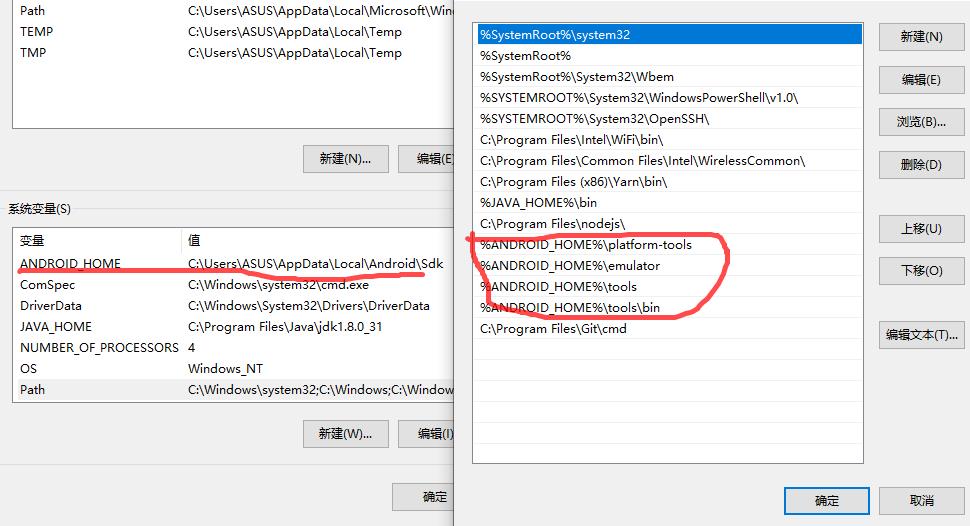The height and width of the screenshot is (526, 970).
Task: Click the 删除(D) button
Action: (x=920, y=164)
